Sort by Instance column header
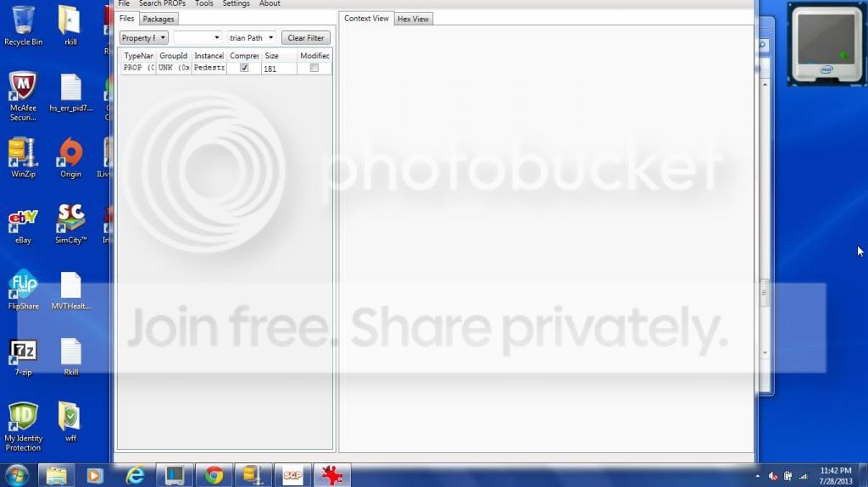 click(x=209, y=56)
